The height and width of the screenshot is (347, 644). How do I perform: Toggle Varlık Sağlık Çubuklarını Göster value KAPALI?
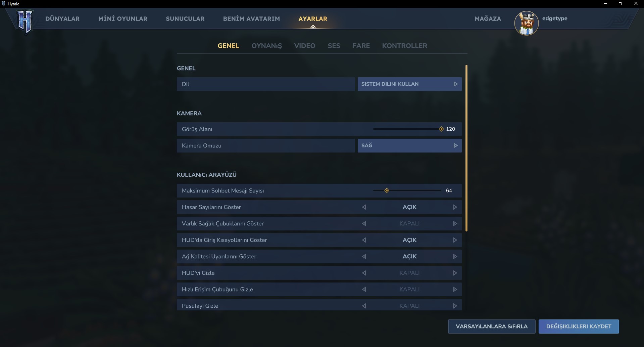coord(409,224)
